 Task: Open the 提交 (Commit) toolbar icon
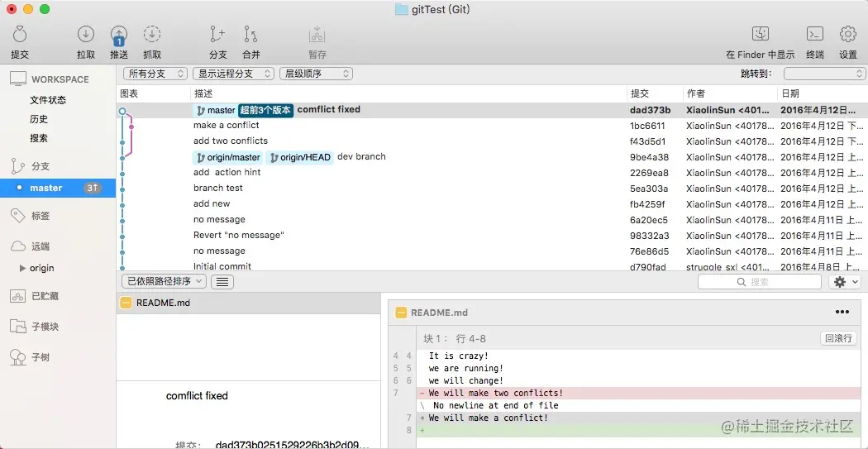coord(20,35)
